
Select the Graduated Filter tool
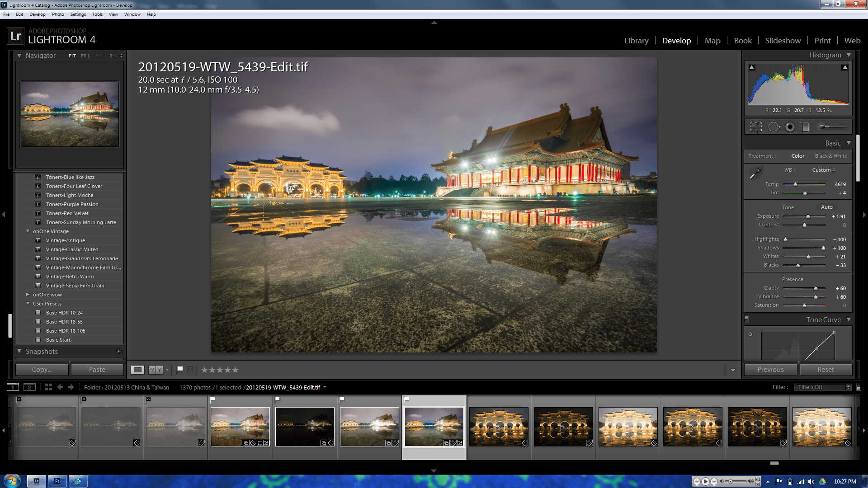tap(806, 127)
